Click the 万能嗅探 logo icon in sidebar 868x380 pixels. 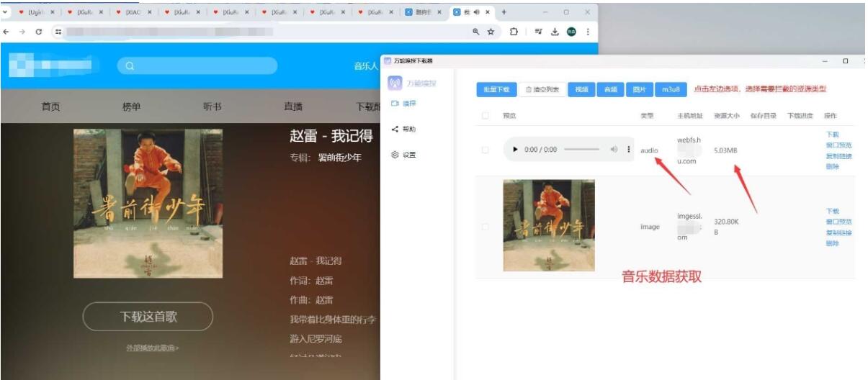coord(395,83)
